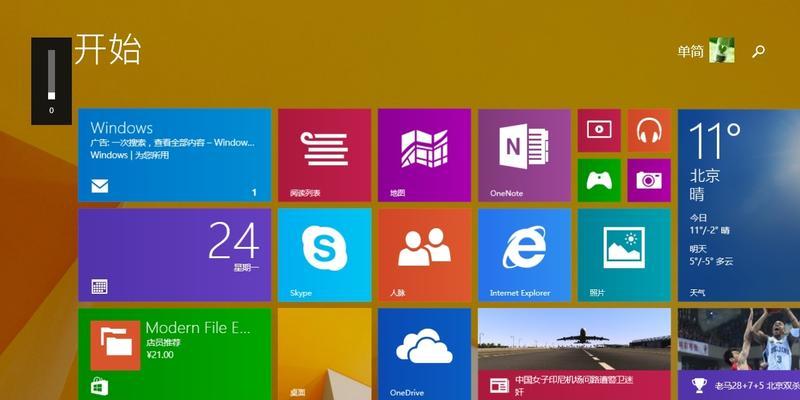The image size is (800, 400).
Task: Open the Desktop tile (桌面)
Action: click(x=324, y=354)
